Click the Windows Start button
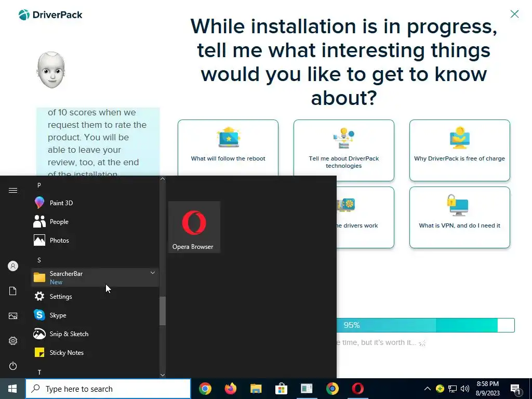Image resolution: width=532 pixels, height=399 pixels. click(12, 389)
